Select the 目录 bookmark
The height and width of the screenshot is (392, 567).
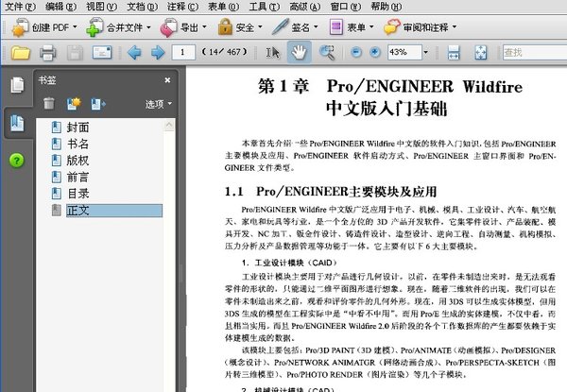[x=77, y=194]
